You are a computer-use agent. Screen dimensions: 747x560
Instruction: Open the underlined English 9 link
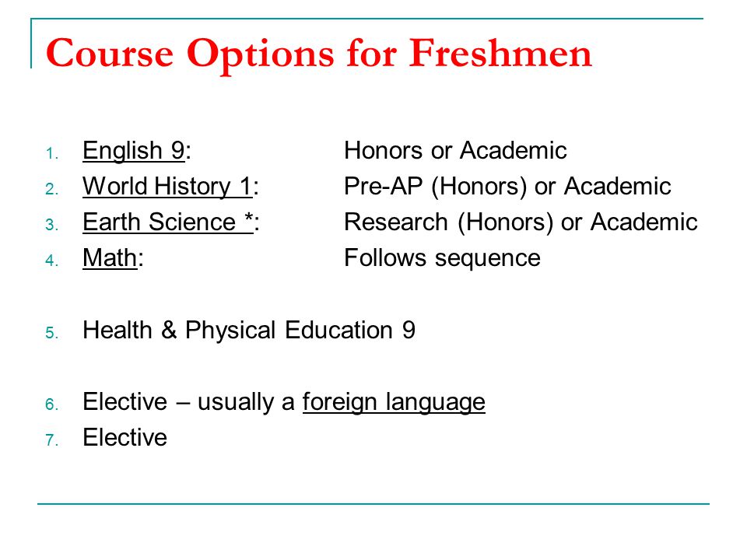pyautogui.click(x=133, y=150)
